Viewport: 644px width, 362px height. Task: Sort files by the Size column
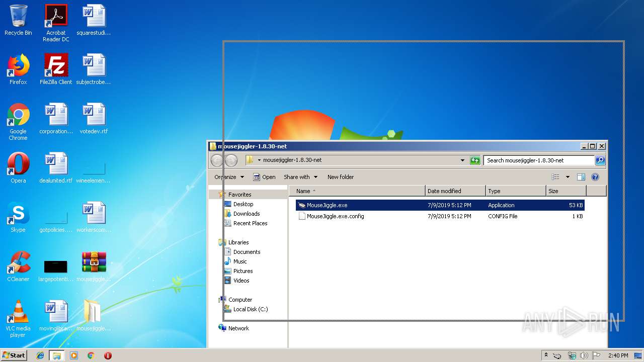(566, 191)
